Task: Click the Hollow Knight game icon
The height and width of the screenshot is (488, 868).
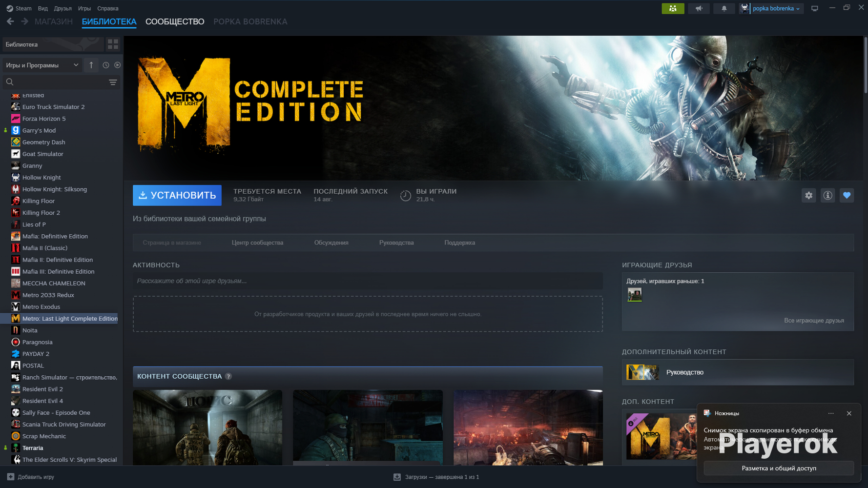Action: (16, 178)
